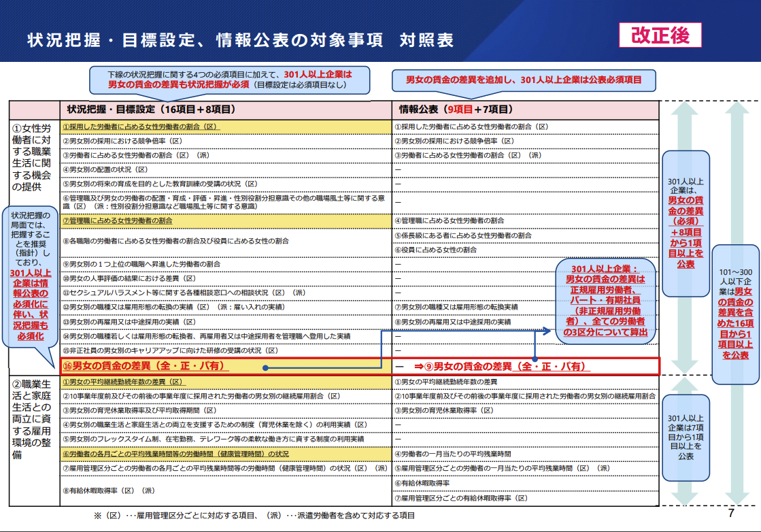Click the page number 7
This screenshot has width=761, height=532.
731,513
